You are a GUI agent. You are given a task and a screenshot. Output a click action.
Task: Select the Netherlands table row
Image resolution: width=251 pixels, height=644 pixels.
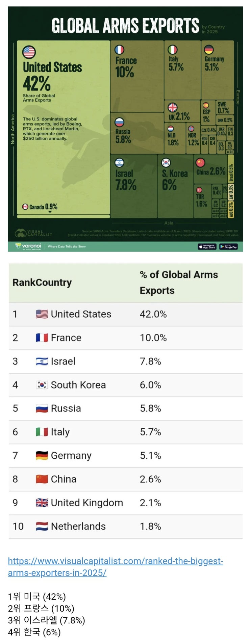tap(126, 526)
